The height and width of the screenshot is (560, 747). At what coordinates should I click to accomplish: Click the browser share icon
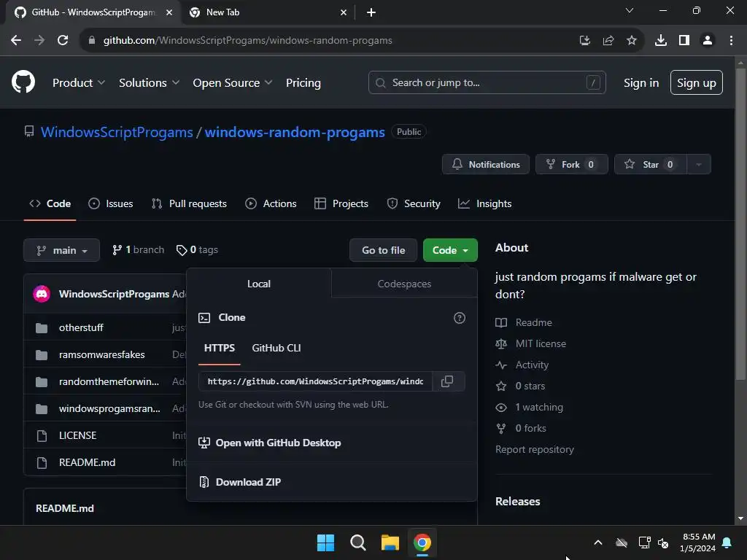click(x=608, y=41)
